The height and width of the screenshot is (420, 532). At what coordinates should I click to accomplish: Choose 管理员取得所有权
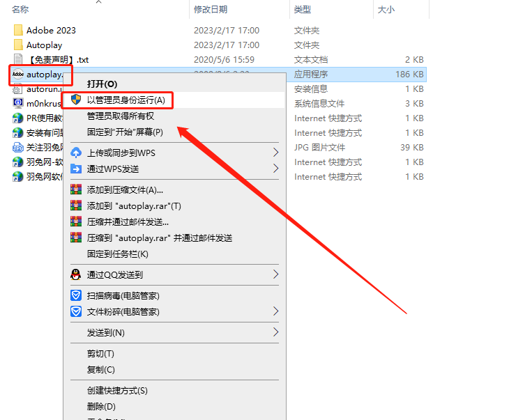[x=121, y=116]
